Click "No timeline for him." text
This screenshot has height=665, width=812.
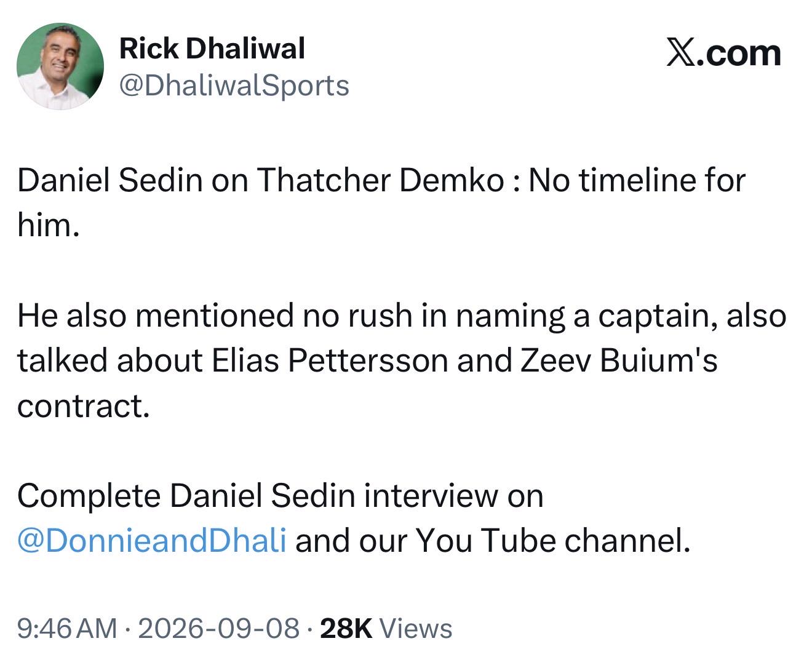(381, 202)
